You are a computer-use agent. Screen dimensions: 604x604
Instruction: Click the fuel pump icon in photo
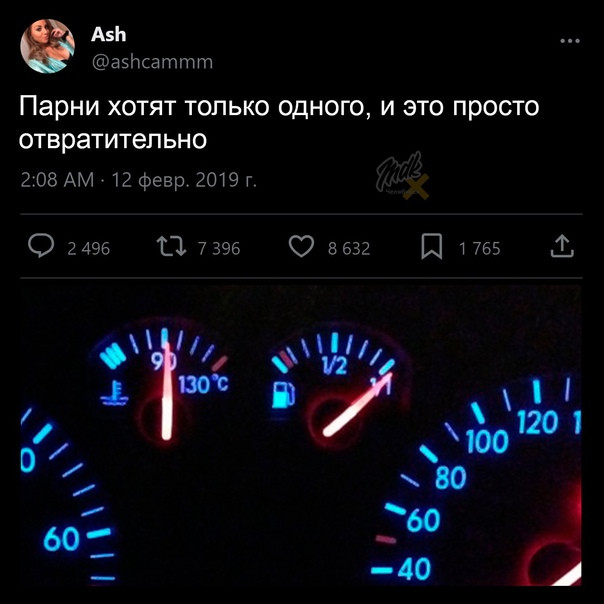click(x=284, y=394)
